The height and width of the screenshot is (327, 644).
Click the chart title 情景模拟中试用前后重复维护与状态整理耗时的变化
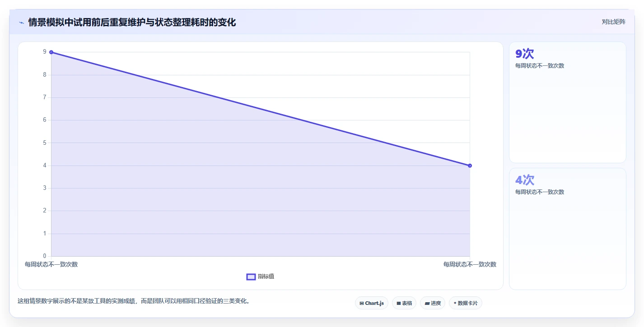click(132, 23)
